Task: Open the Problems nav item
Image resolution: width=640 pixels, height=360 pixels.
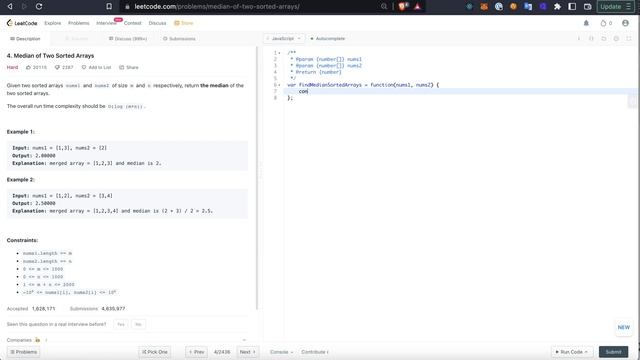Action: coord(78,23)
